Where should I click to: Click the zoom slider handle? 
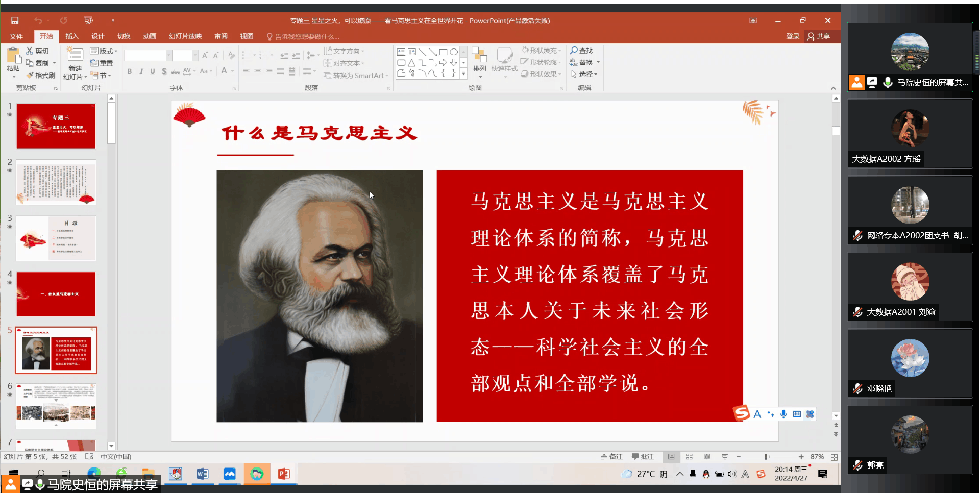click(766, 457)
